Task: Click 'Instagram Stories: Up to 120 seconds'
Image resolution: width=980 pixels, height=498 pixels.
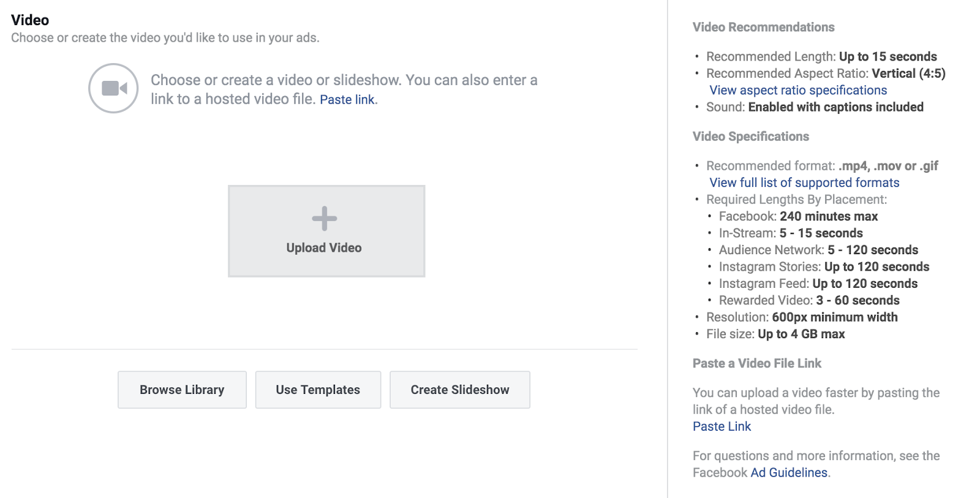Action: click(824, 267)
